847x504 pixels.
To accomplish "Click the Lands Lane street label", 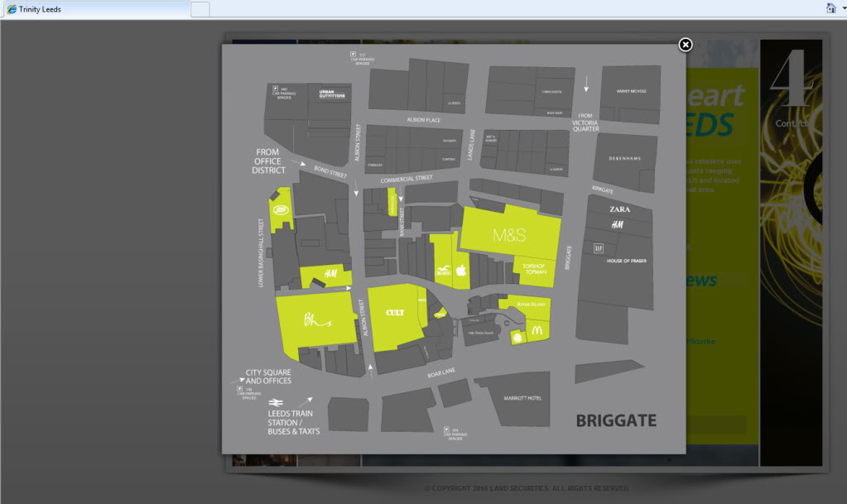I will [472, 144].
